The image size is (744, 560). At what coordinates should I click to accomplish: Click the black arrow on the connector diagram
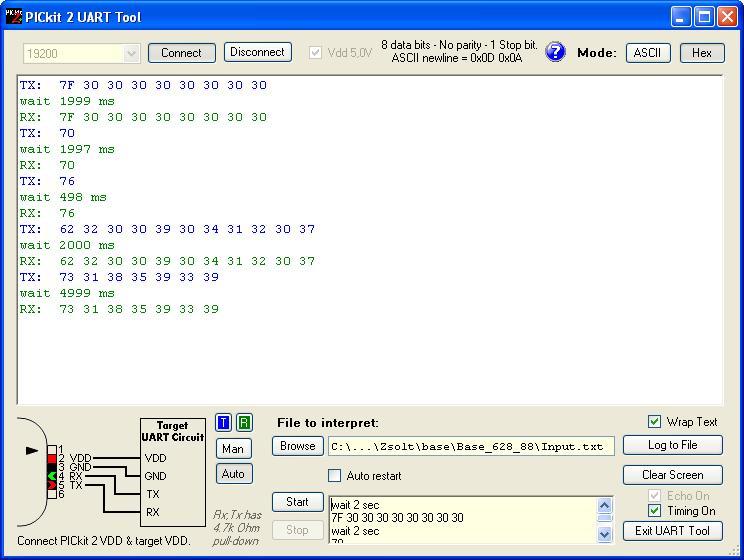(x=32, y=450)
